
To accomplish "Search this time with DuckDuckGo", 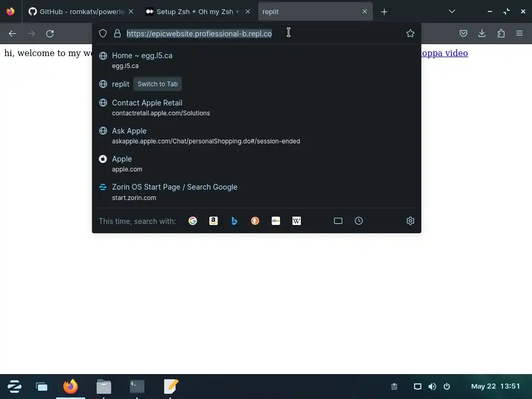I will 255,221.
